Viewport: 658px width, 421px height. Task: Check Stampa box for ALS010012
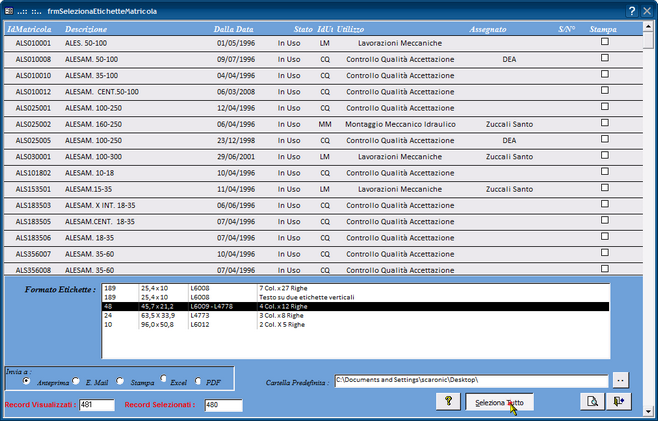(x=605, y=90)
